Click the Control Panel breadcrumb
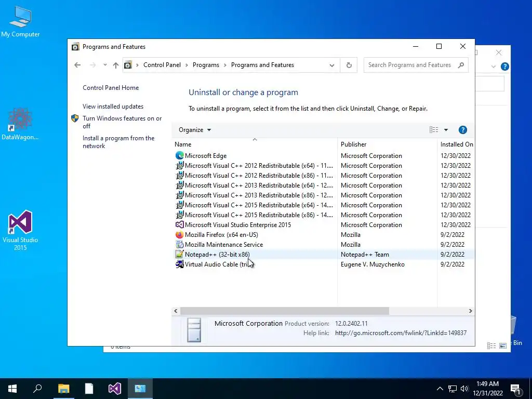The image size is (532, 399). pyautogui.click(x=162, y=65)
